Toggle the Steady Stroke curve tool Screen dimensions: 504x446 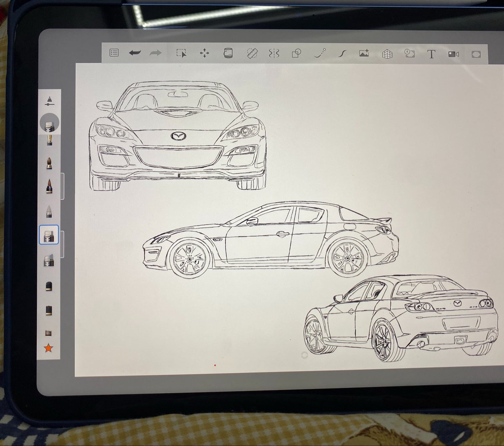coord(342,54)
